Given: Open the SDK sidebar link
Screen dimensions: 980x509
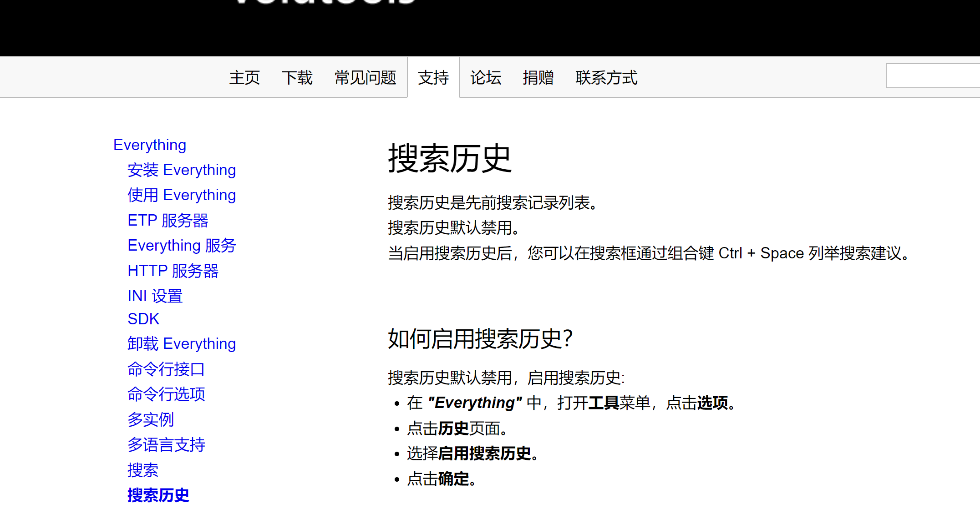Looking at the screenshot, I should tap(143, 319).
